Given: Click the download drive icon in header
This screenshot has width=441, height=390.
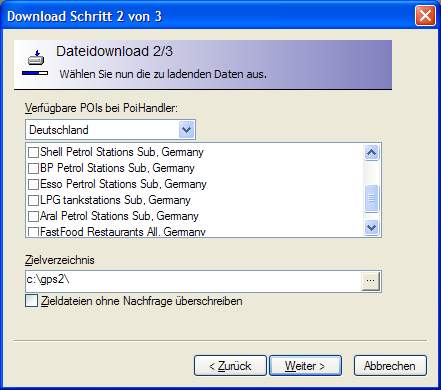Looking at the screenshot, I should (35, 62).
